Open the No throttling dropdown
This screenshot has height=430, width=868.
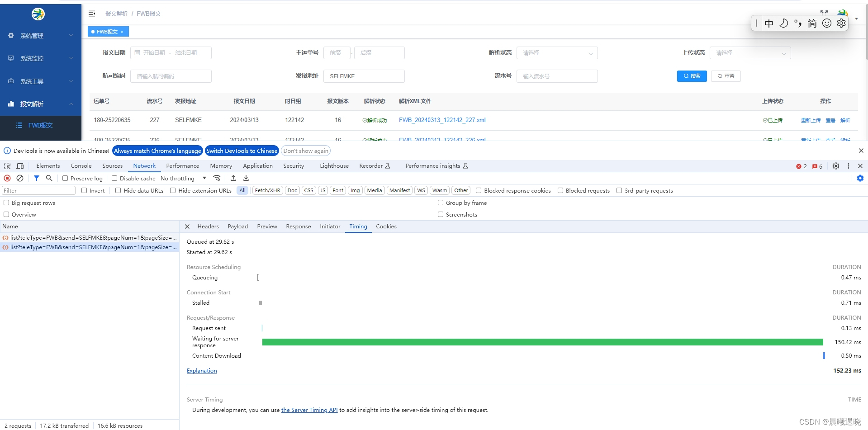click(x=183, y=178)
